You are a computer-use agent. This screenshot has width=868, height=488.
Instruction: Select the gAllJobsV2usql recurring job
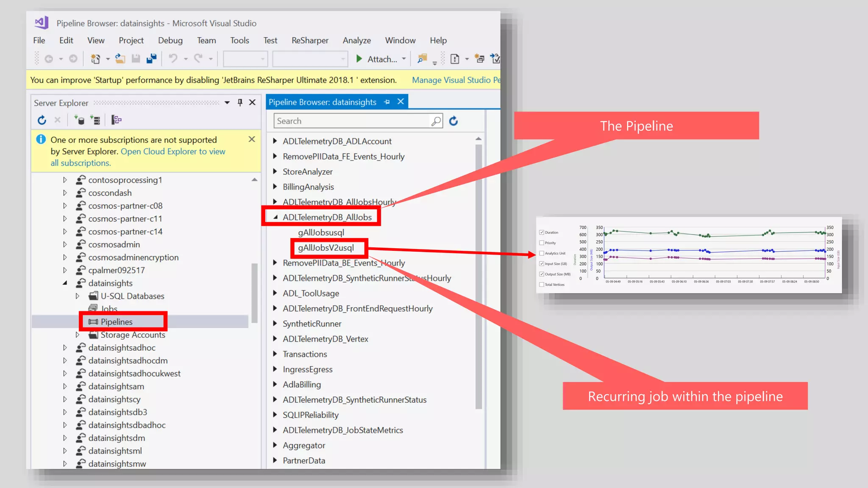click(x=326, y=248)
